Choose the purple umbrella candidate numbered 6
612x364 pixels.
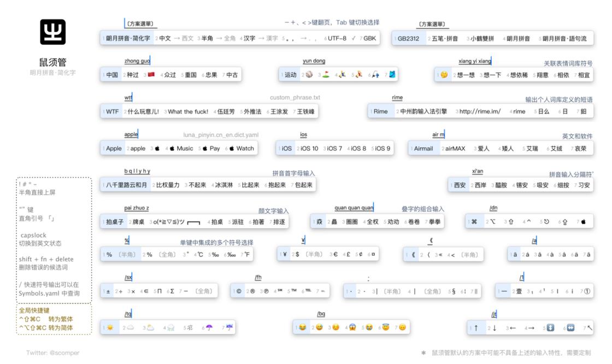click(209, 327)
